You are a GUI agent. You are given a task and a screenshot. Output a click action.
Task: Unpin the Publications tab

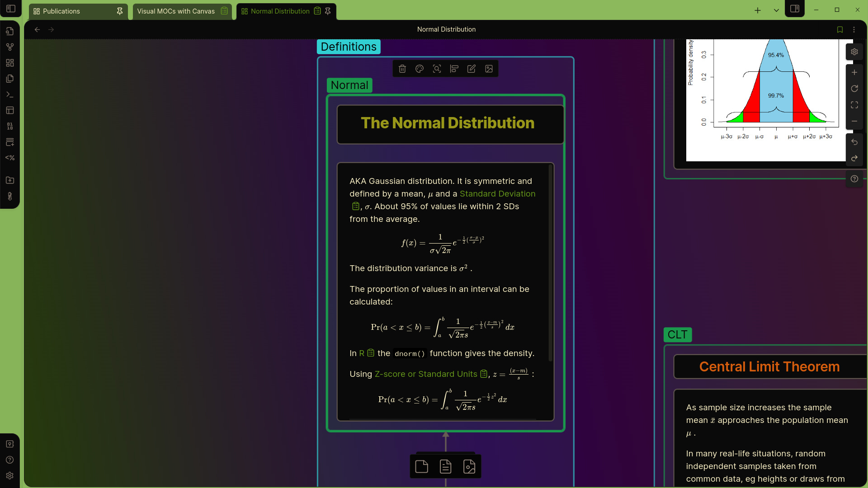[120, 11]
